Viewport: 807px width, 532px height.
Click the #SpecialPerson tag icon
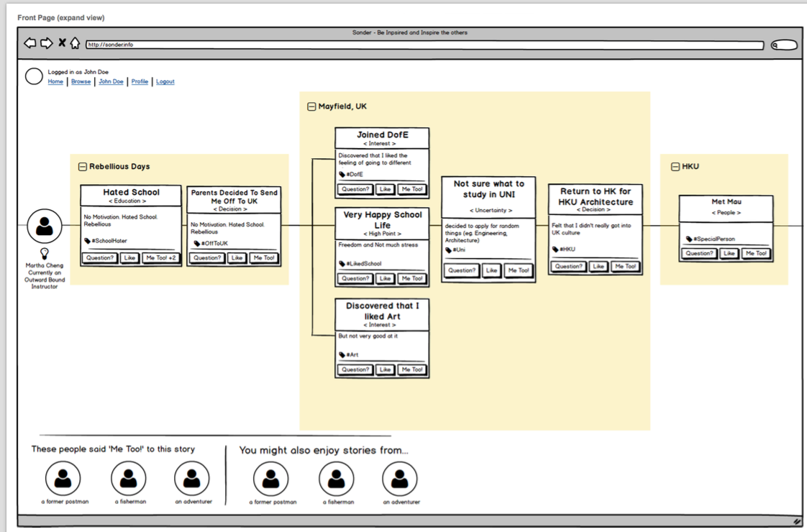[688, 239]
